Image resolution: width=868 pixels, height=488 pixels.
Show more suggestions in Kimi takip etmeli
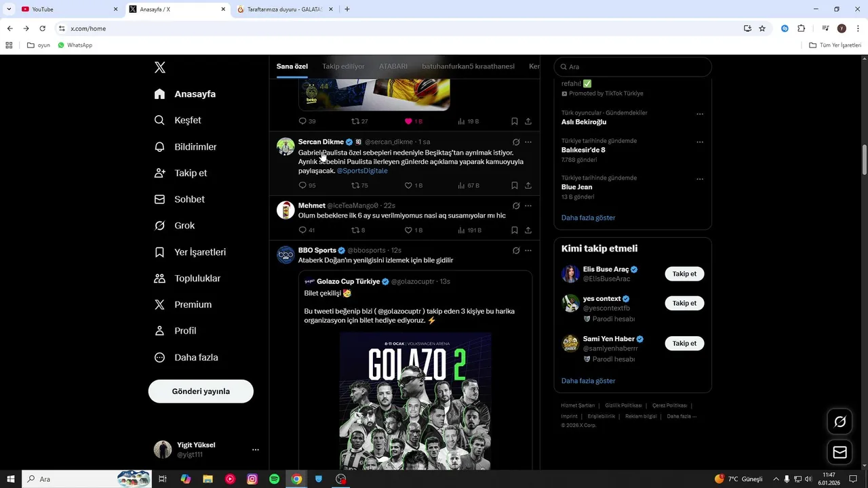tap(588, 381)
